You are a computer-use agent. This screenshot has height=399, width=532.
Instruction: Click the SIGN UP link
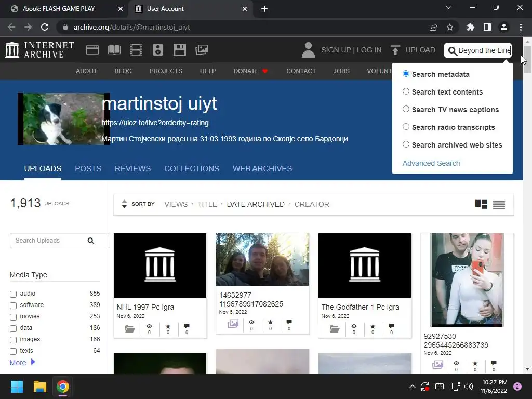point(336,50)
